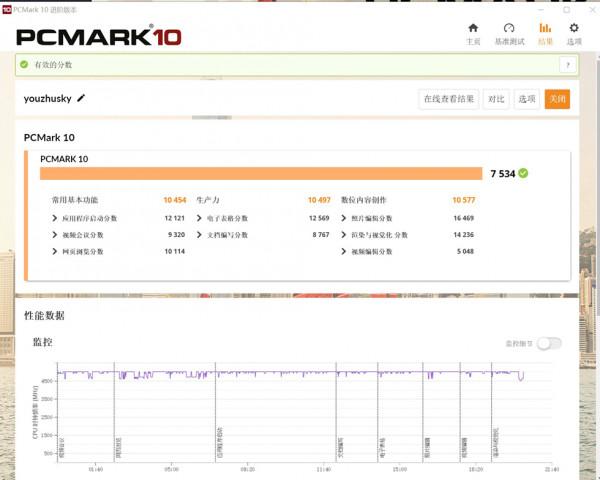Click the orange Close (关闭) button
Viewport: 600px width, 480px height.
click(557, 99)
